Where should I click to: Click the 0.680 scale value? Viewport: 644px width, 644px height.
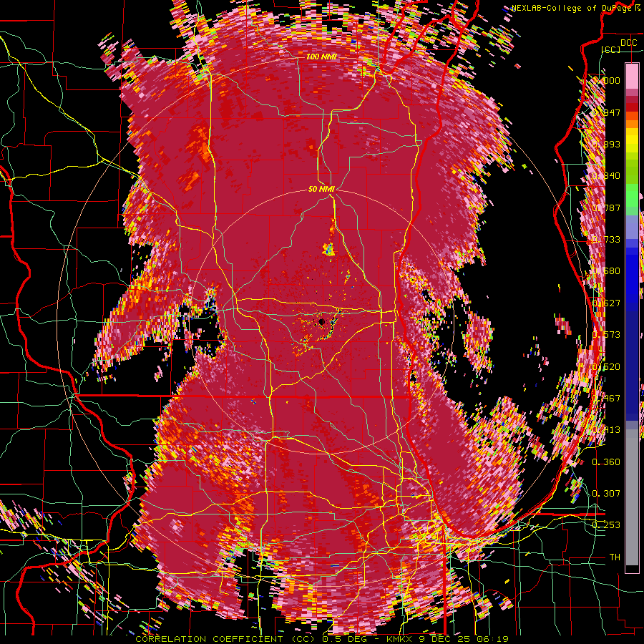606,271
